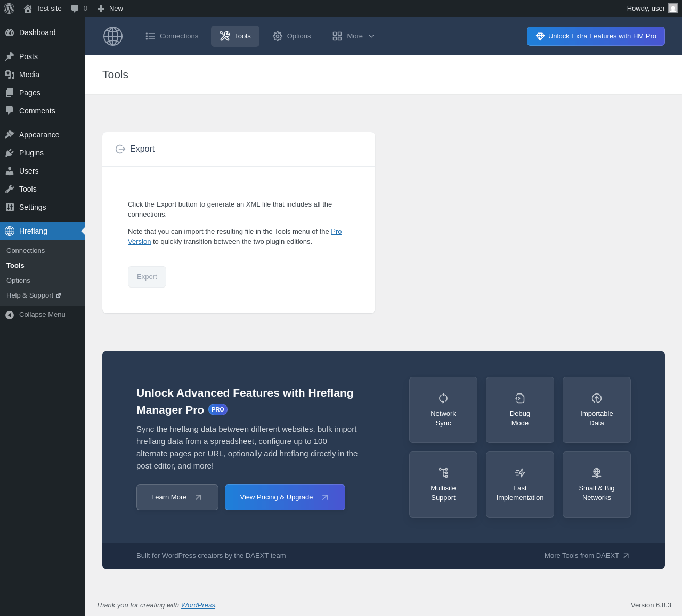Click the Plugins plug icon
This screenshot has height=616, width=682.
click(x=10, y=153)
